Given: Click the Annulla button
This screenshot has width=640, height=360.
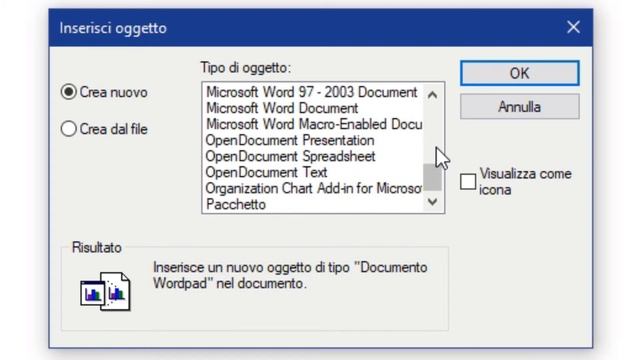Looking at the screenshot, I should [x=520, y=107].
